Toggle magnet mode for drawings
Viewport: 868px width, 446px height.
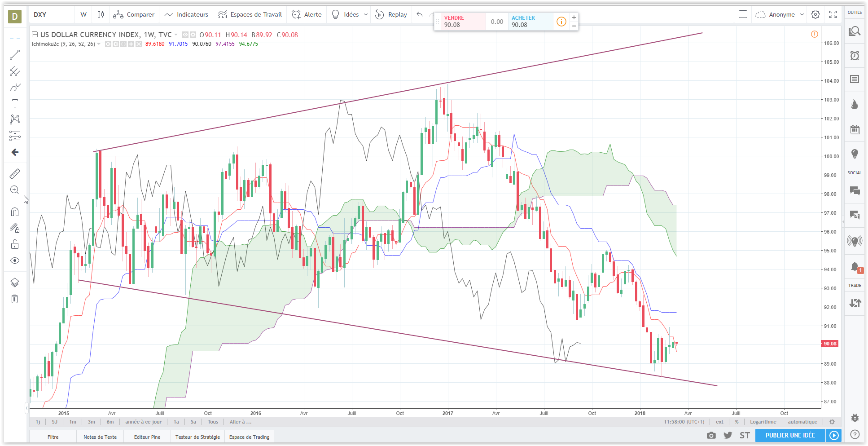coord(15,212)
